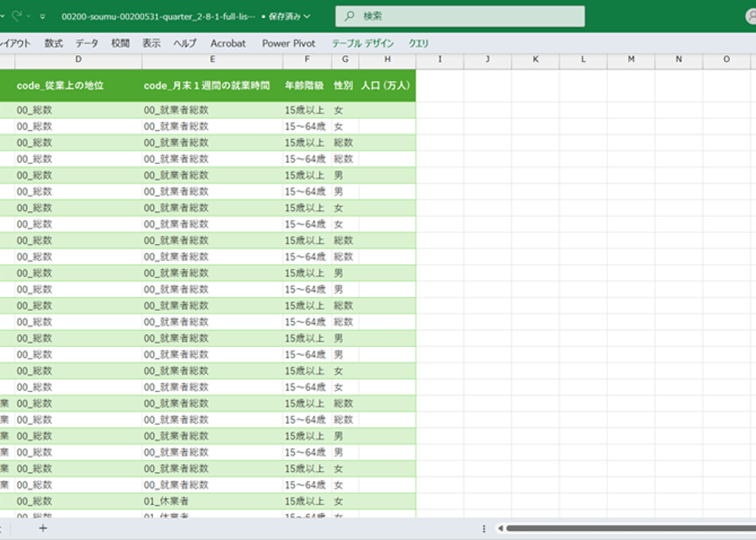Click the 人口(万人) table header cell
The width and height of the screenshot is (756, 540).
click(387, 86)
